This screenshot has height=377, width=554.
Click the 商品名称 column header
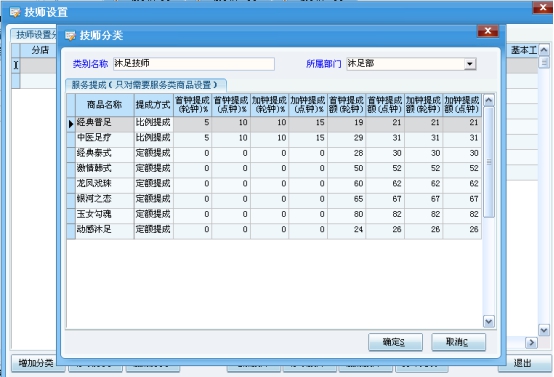point(105,105)
